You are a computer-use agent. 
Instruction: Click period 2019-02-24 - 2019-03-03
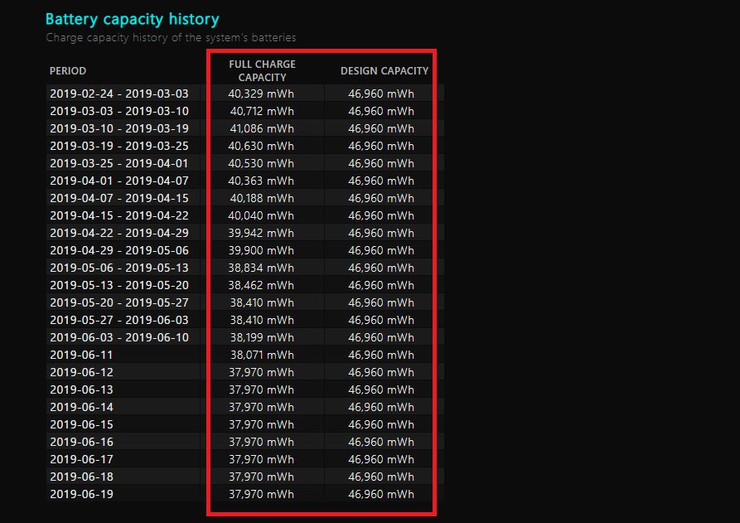pyautogui.click(x=118, y=94)
